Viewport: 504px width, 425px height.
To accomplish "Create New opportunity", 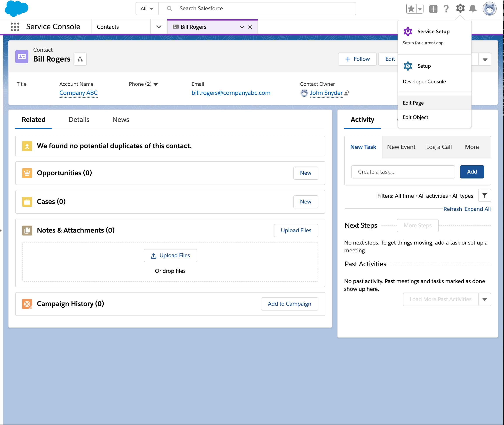I will tap(306, 173).
